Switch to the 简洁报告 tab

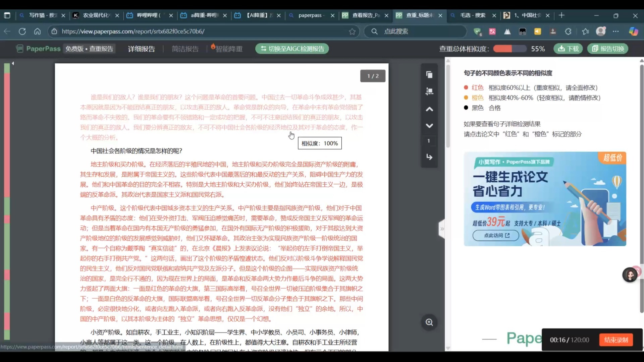185,49
